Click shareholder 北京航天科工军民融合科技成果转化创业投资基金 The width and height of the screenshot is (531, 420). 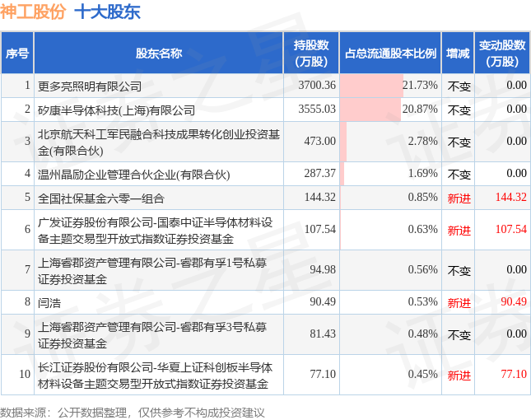[159, 142]
